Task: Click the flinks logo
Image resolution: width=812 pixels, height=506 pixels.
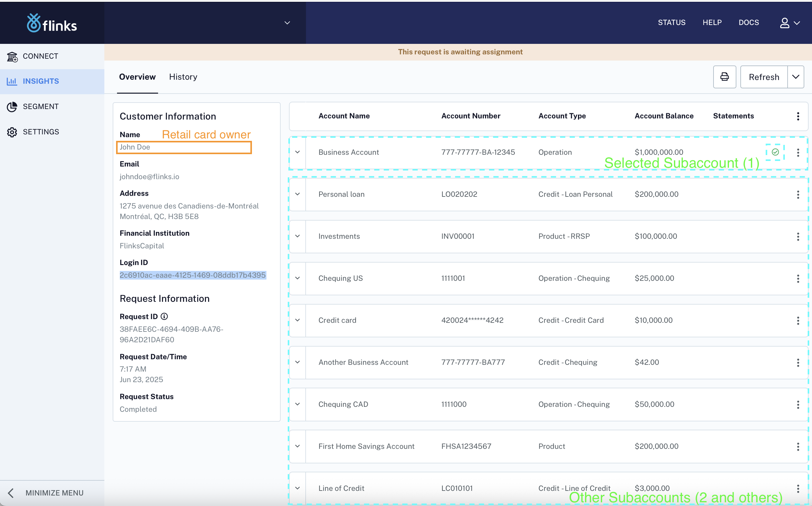Action: (x=52, y=23)
